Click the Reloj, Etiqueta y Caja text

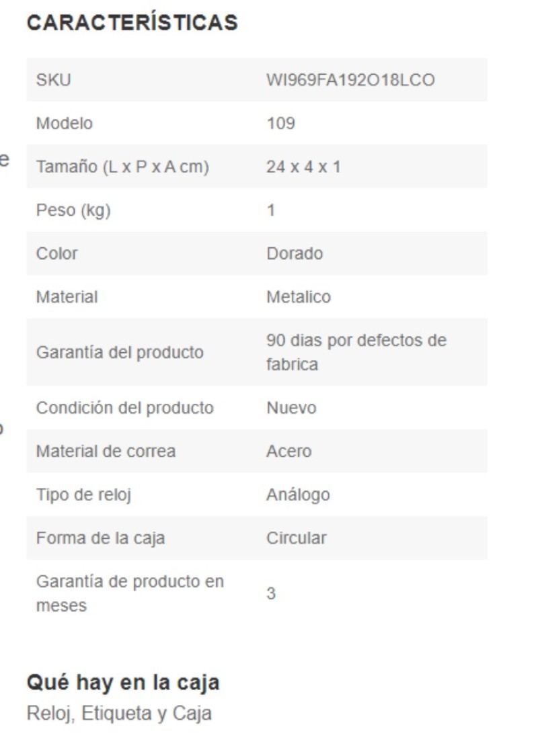point(119,714)
